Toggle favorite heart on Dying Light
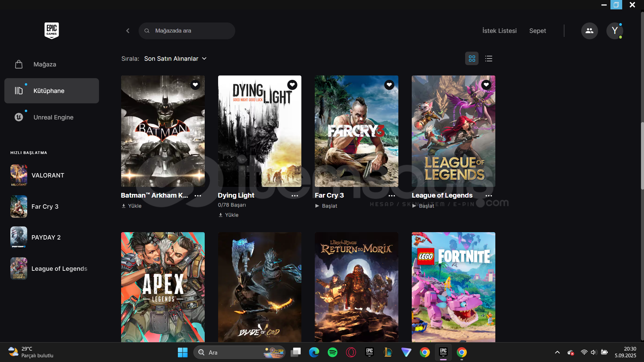 292,85
